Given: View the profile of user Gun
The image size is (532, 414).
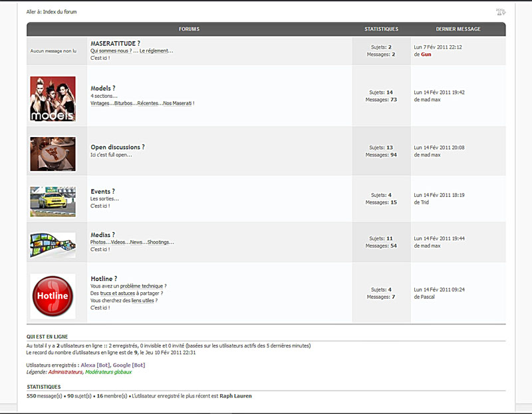Looking at the screenshot, I should pyautogui.click(x=426, y=55).
